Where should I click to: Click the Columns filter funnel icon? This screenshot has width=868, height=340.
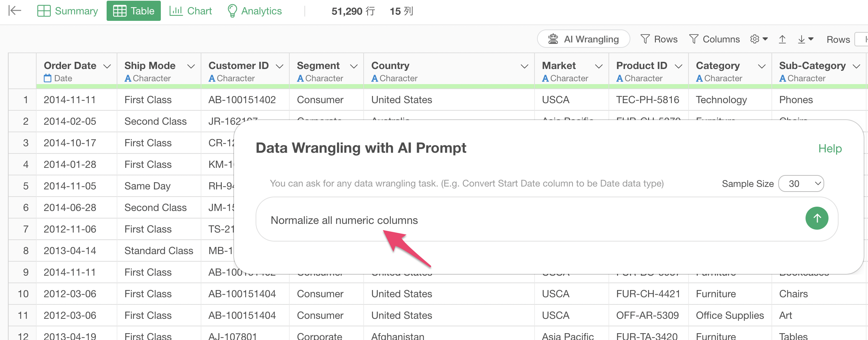pos(694,39)
